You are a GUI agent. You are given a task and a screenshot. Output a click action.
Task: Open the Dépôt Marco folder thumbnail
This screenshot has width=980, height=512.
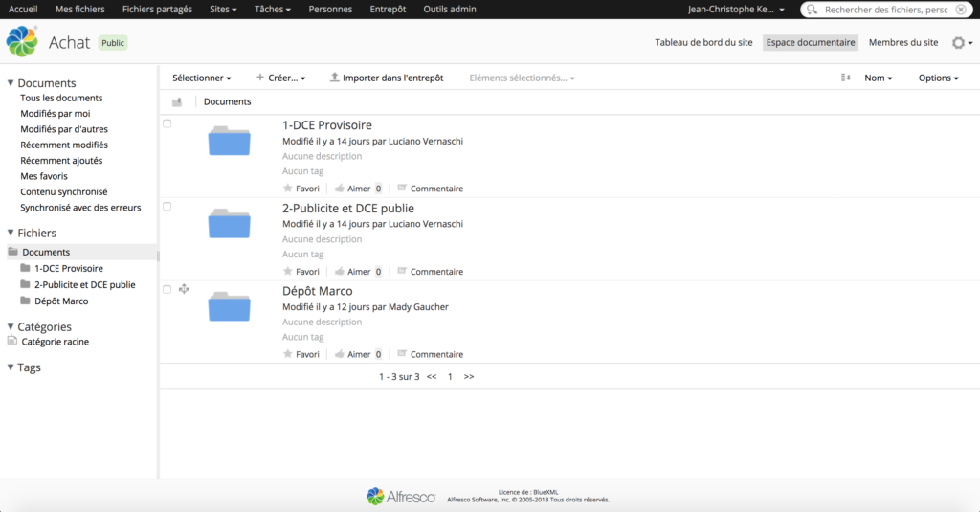(x=230, y=306)
